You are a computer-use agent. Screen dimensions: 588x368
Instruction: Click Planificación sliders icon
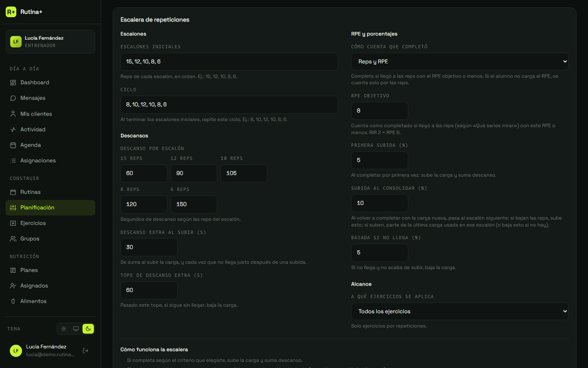(13, 208)
